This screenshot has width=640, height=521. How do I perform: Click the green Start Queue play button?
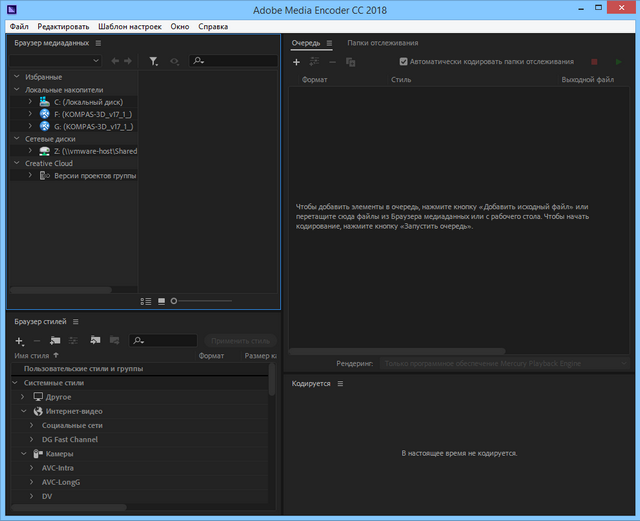(620, 62)
